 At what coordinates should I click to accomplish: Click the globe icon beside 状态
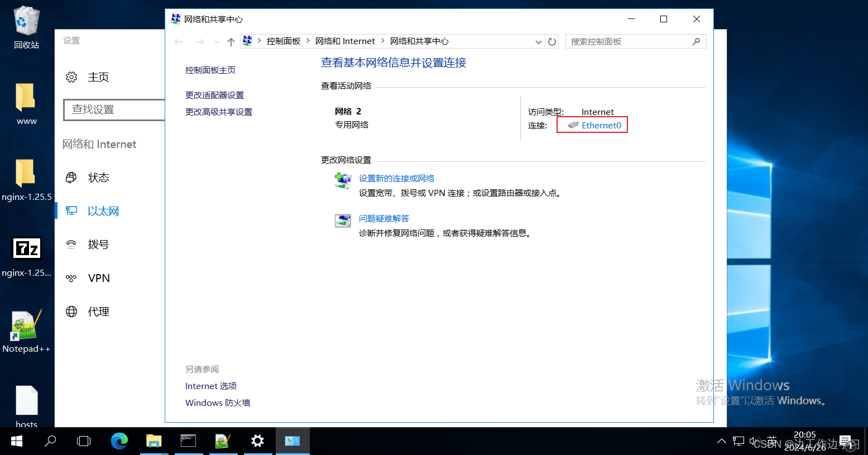click(x=71, y=178)
